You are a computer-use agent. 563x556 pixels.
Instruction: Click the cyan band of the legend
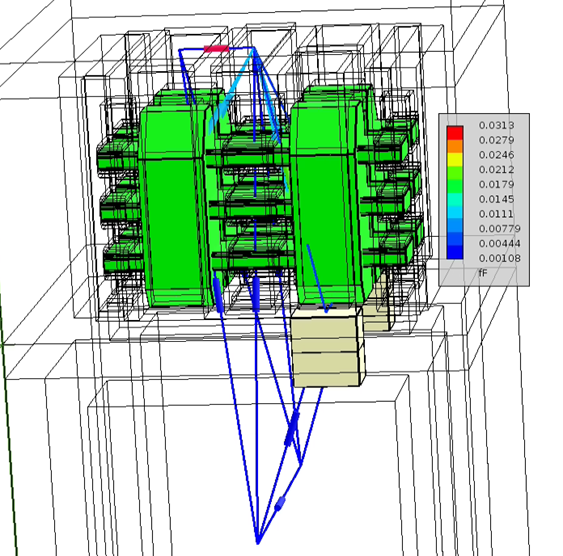coord(455,212)
